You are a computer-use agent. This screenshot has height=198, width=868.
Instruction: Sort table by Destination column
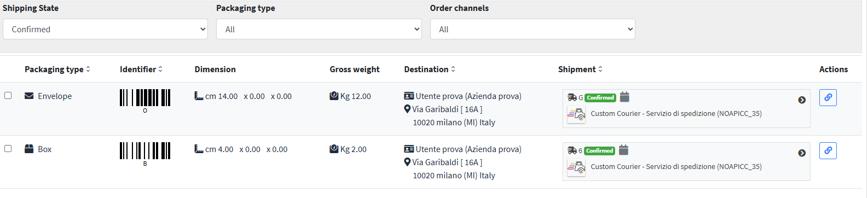[x=430, y=69]
